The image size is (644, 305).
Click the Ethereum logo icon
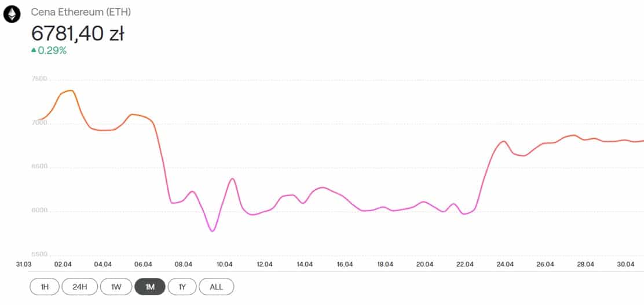pos(12,14)
